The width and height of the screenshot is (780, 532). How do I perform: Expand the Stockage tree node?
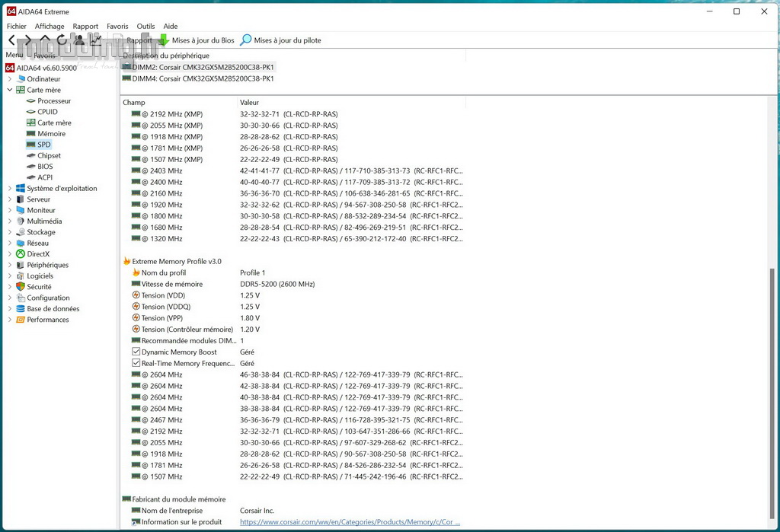(9, 231)
